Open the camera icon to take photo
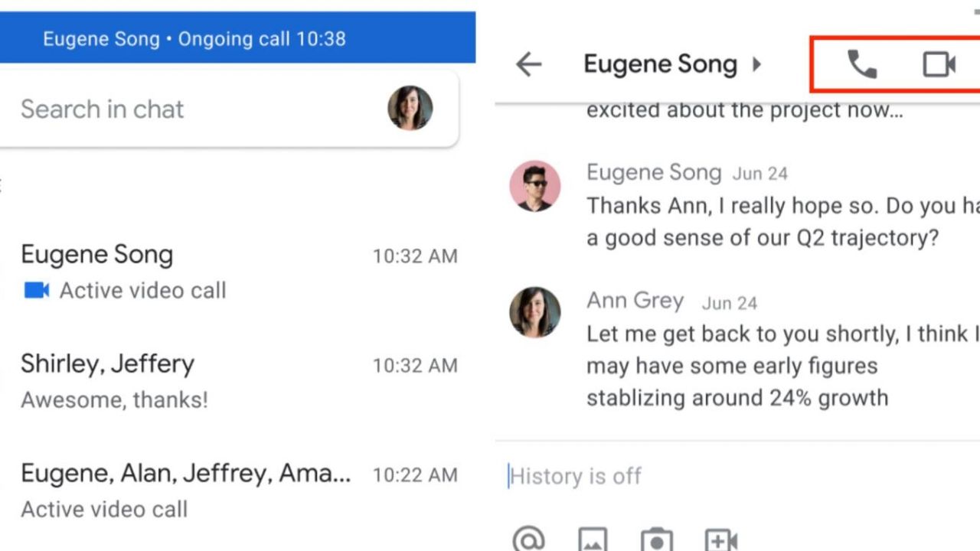 click(x=657, y=540)
